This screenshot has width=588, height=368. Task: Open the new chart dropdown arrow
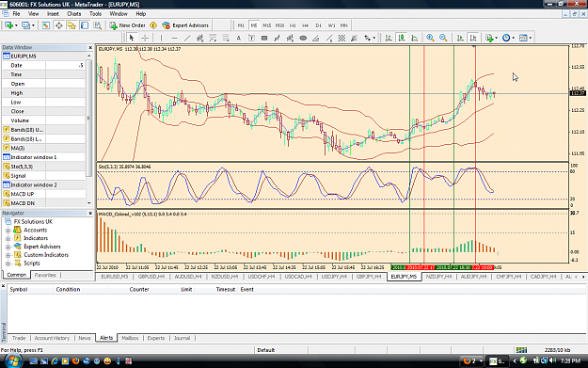pyautogui.click(x=16, y=25)
